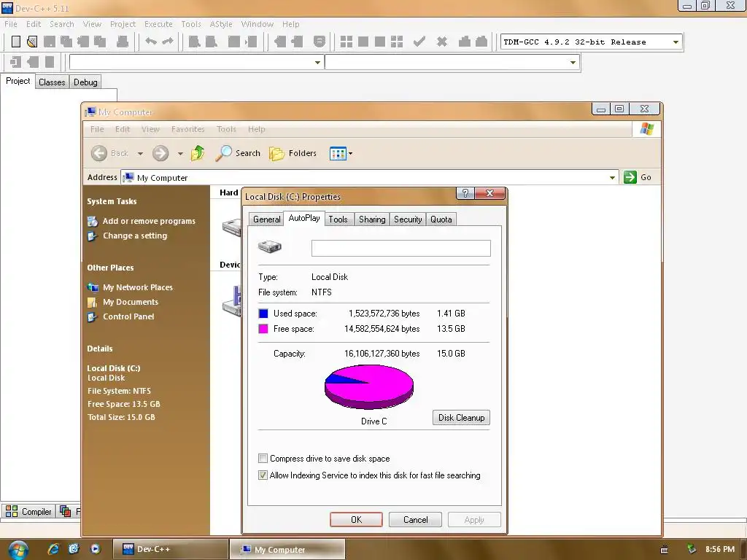The image size is (747, 560).
Task: Click the Safely Remove Hardware tray icon
Action: click(692, 549)
